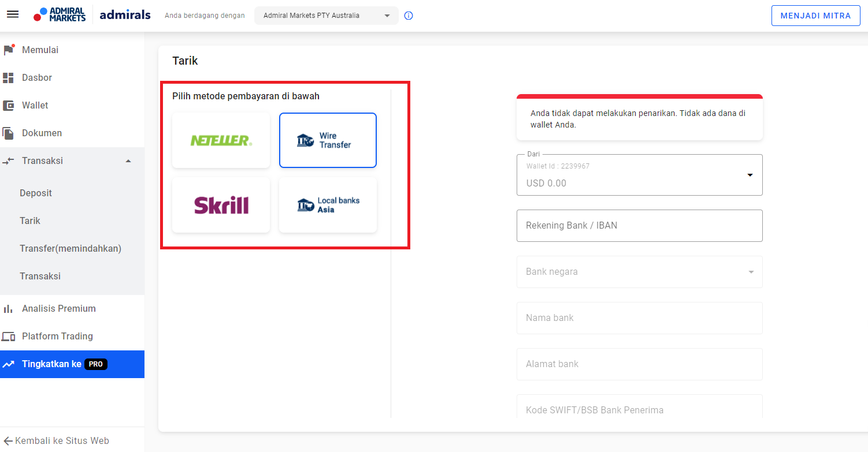Open Deposit in the sidebar submenu
Image resolution: width=868 pixels, height=452 pixels.
(x=36, y=193)
